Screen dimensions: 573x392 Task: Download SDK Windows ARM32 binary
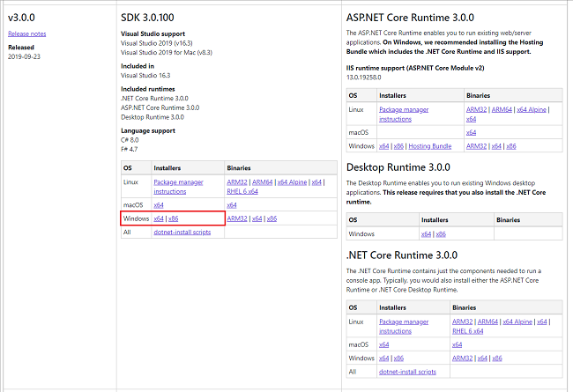[236, 218]
